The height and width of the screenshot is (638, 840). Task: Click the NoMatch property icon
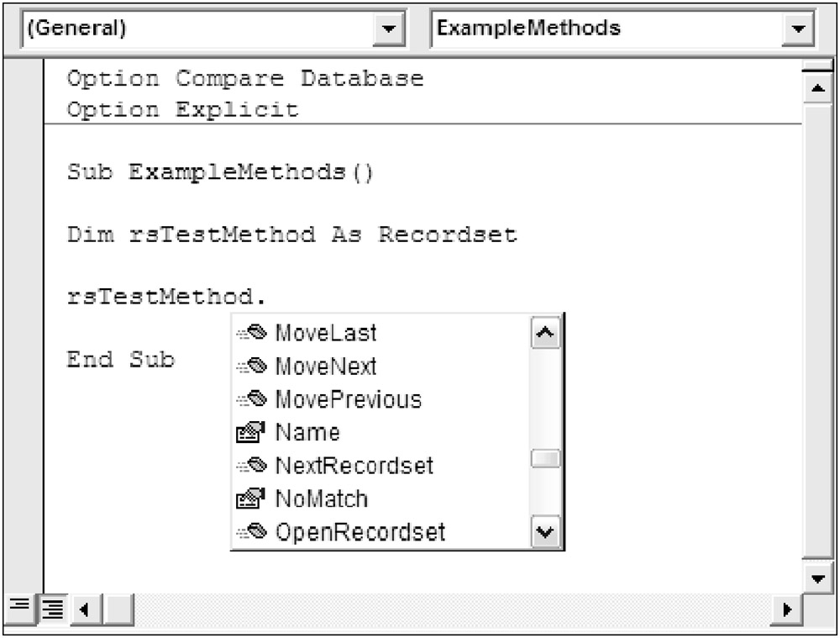click(251, 498)
